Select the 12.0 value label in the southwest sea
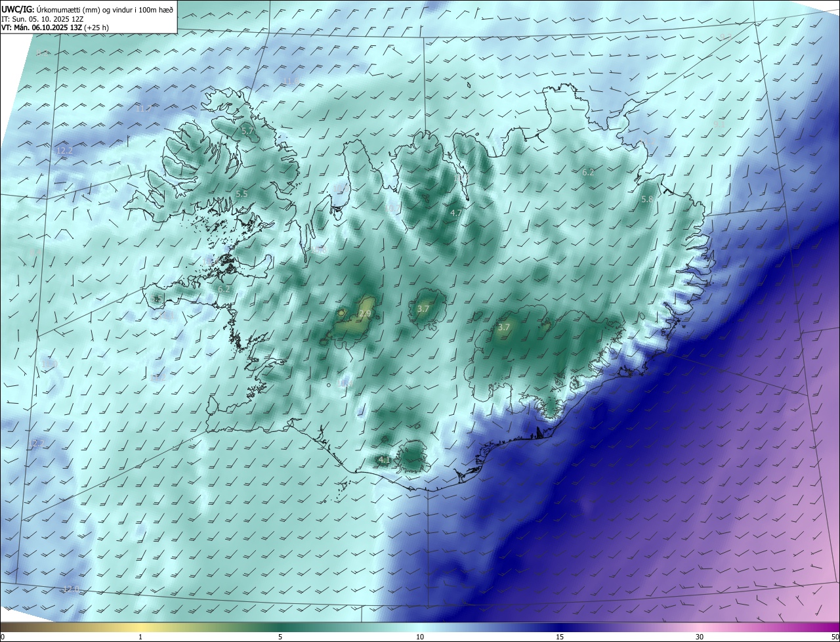Image resolution: width=840 pixels, height=642 pixels. click(71, 589)
